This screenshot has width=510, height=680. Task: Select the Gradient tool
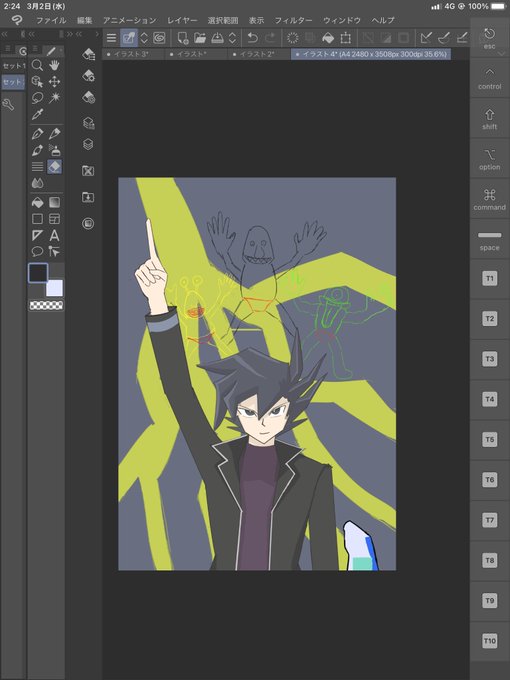(54, 202)
